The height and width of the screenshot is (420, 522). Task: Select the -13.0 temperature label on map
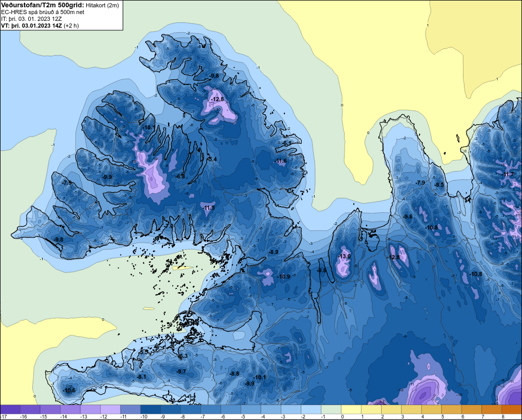(x=344, y=256)
